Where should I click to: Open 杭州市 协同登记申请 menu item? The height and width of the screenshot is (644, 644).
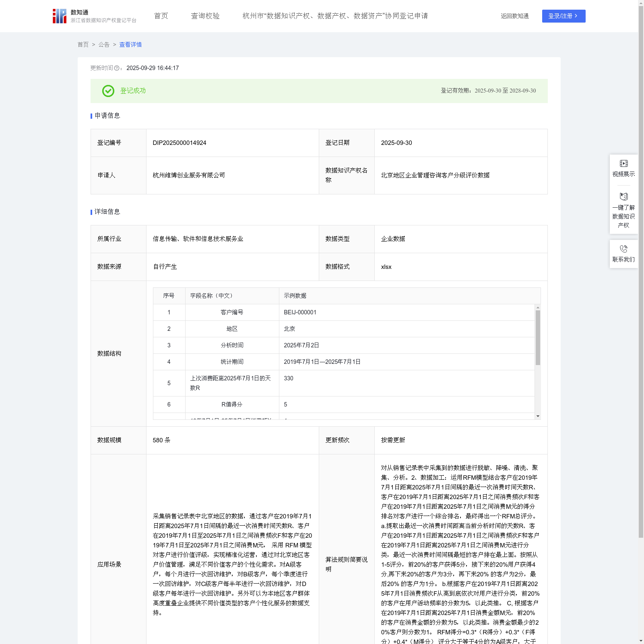(335, 16)
